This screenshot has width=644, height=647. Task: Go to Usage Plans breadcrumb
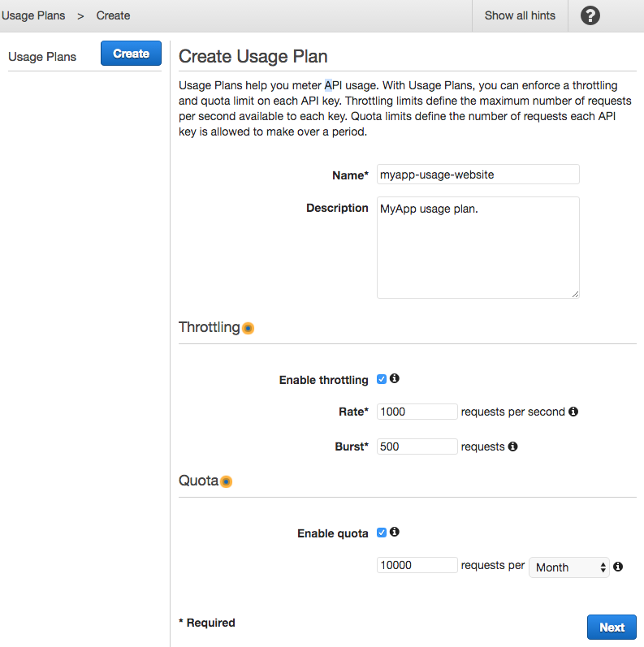coord(33,15)
